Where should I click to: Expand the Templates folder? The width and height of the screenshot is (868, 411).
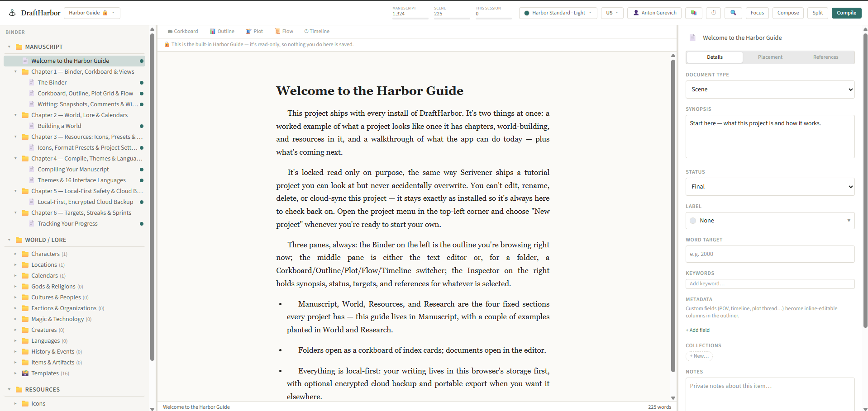[15, 373]
